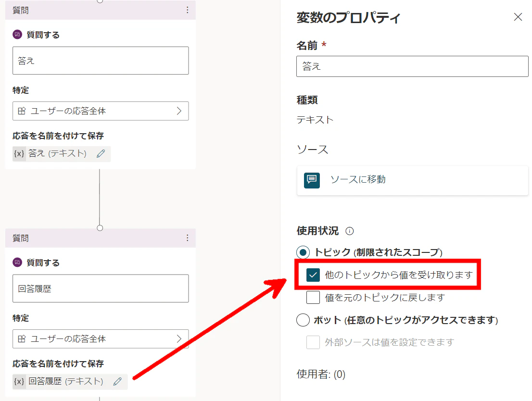
Task: Select the トピック (制限されたスコープ) radio button
Action: click(303, 252)
